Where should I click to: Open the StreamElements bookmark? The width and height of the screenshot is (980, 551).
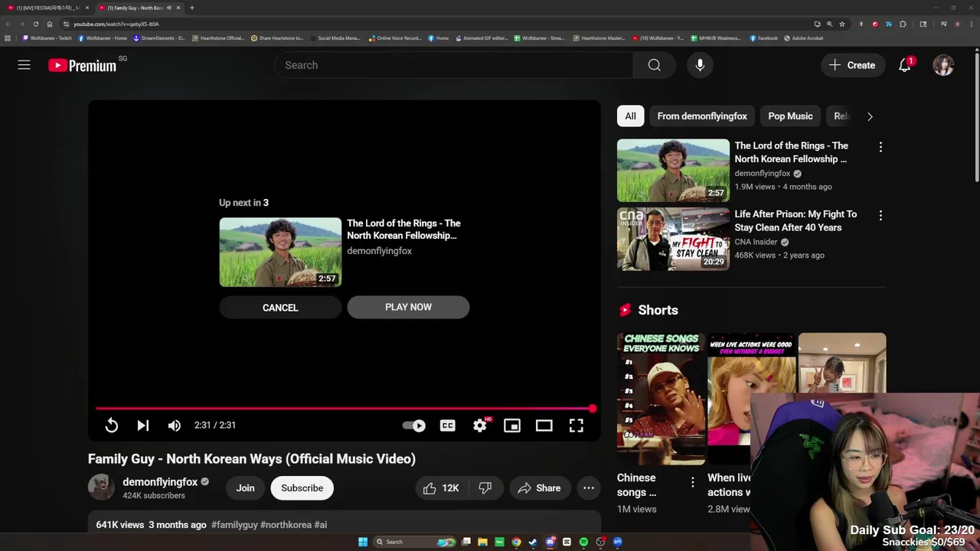pyautogui.click(x=159, y=37)
